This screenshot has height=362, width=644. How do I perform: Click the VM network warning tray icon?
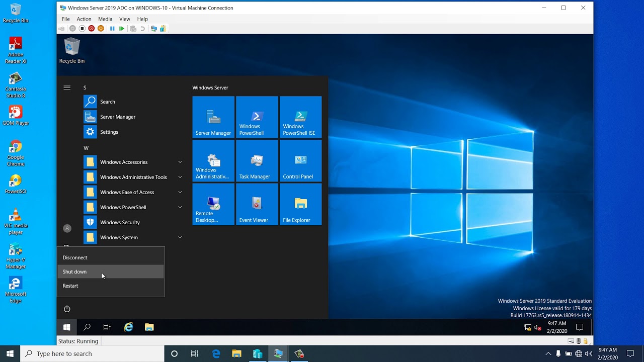pyautogui.click(x=528, y=327)
